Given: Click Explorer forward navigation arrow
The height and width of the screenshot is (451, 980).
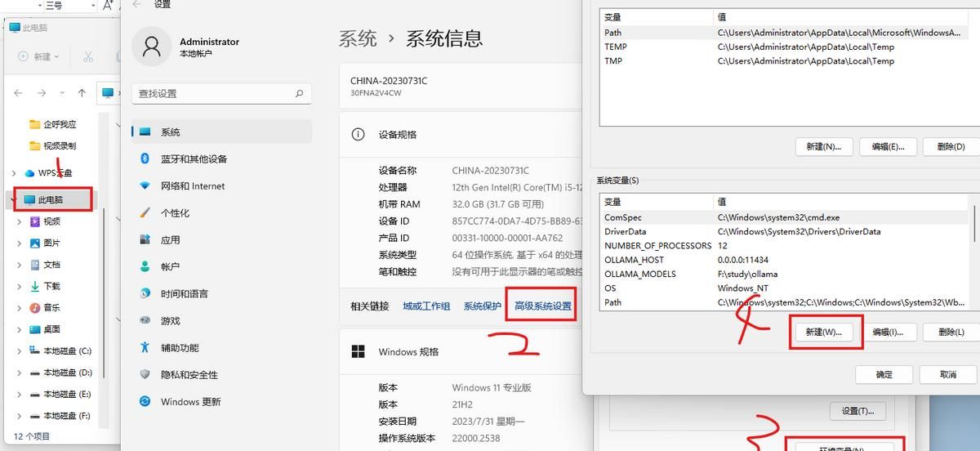Looking at the screenshot, I should tap(42, 93).
